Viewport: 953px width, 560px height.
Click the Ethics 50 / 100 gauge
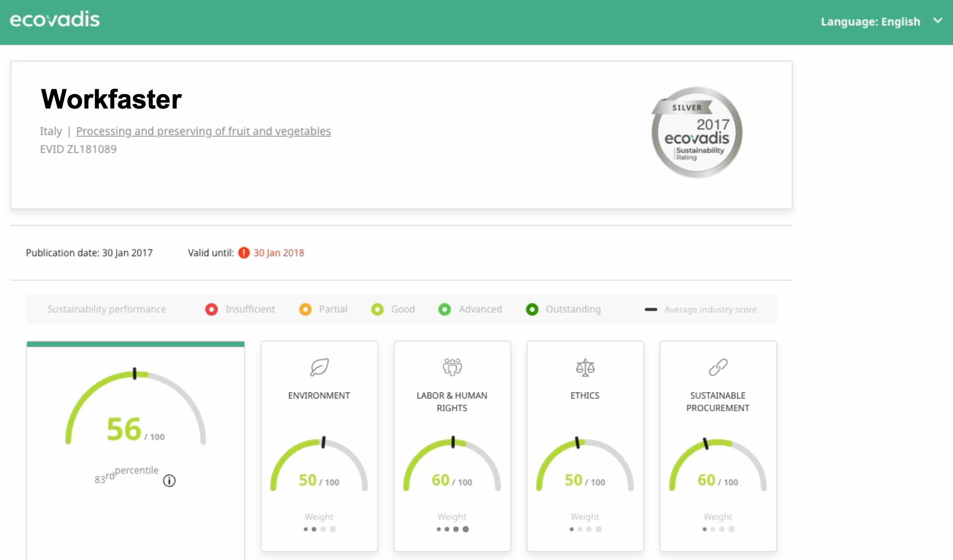[x=585, y=464]
